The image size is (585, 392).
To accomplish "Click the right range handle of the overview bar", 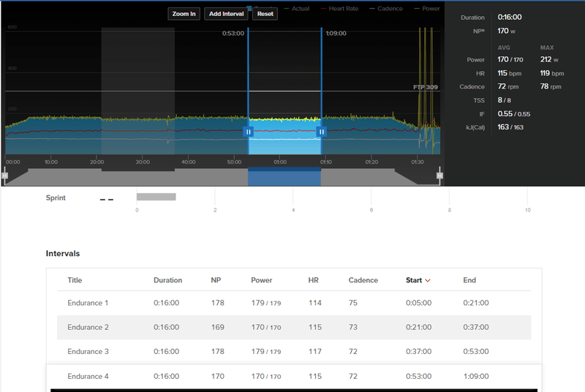I will pyautogui.click(x=439, y=176).
